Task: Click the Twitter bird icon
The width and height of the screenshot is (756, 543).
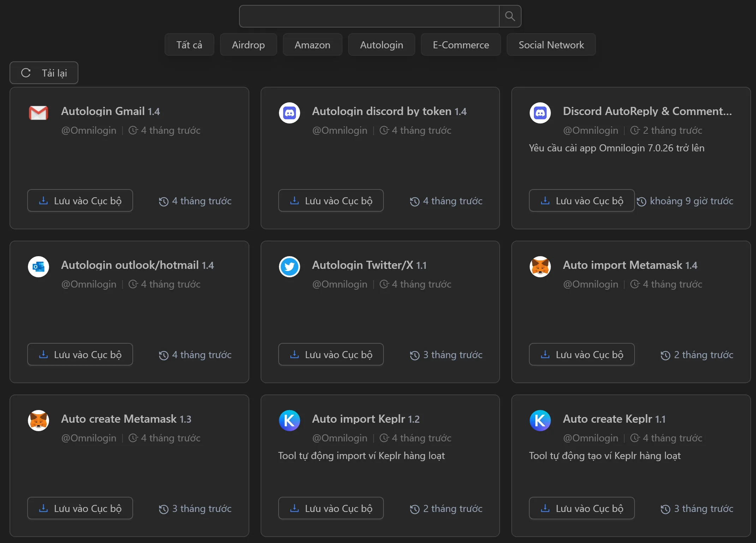Action: (289, 267)
